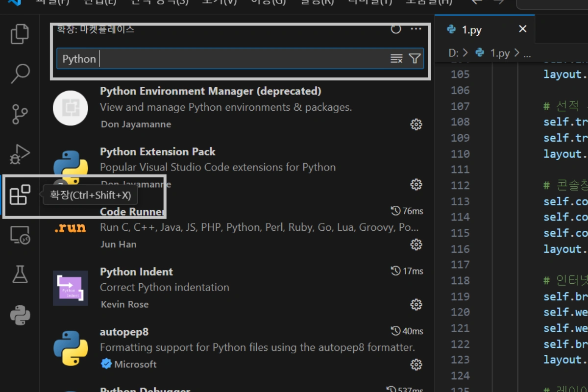Open manage gear for Python Environment Manager

(x=416, y=124)
